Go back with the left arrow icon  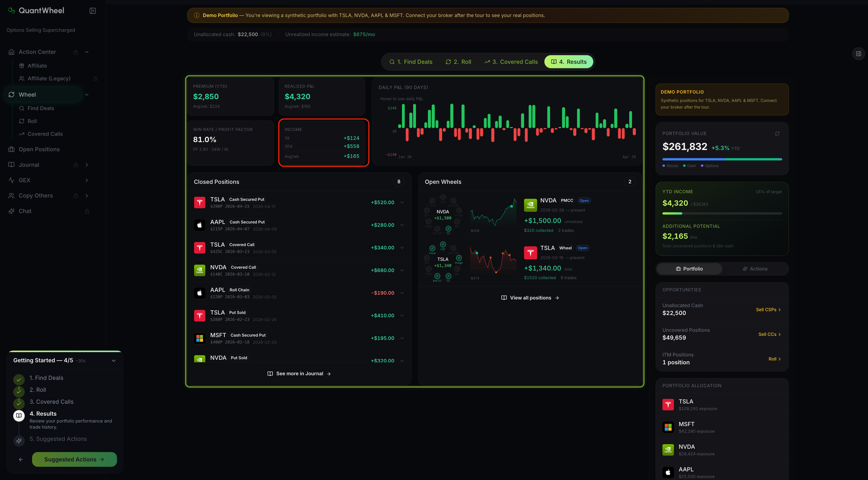coord(21,459)
